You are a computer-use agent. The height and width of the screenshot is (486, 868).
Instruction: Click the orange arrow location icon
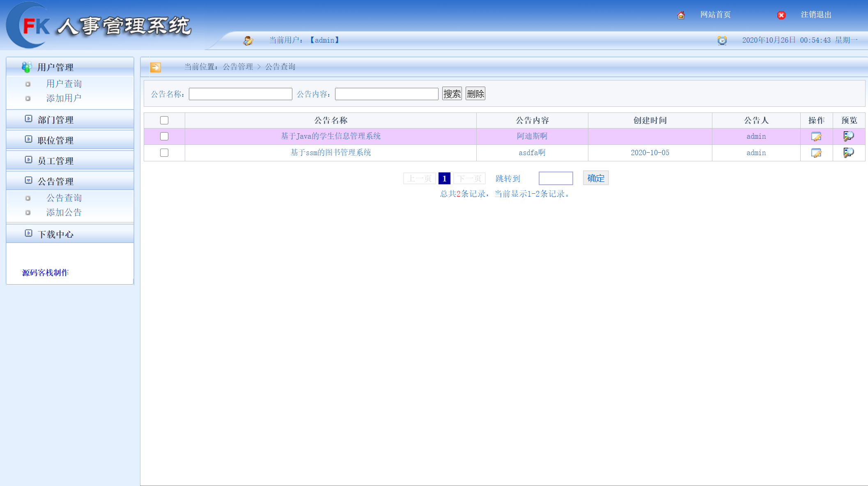pos(156,67)
